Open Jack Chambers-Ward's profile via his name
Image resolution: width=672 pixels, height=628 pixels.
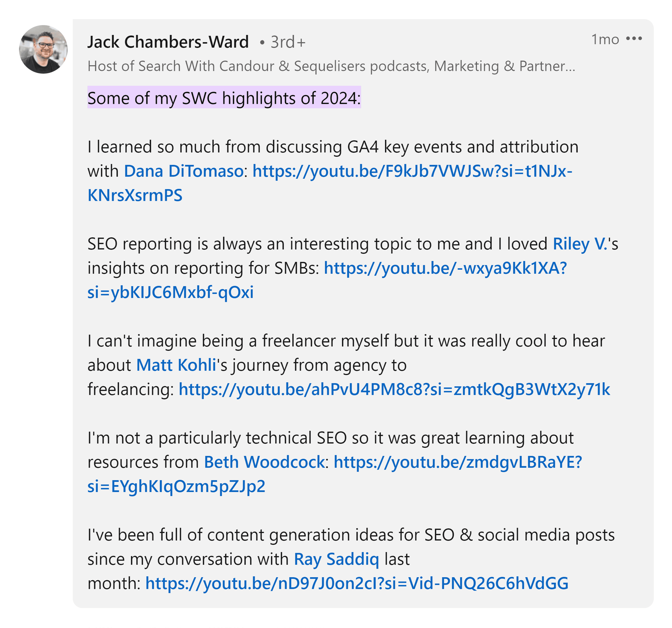coord(168,42)
